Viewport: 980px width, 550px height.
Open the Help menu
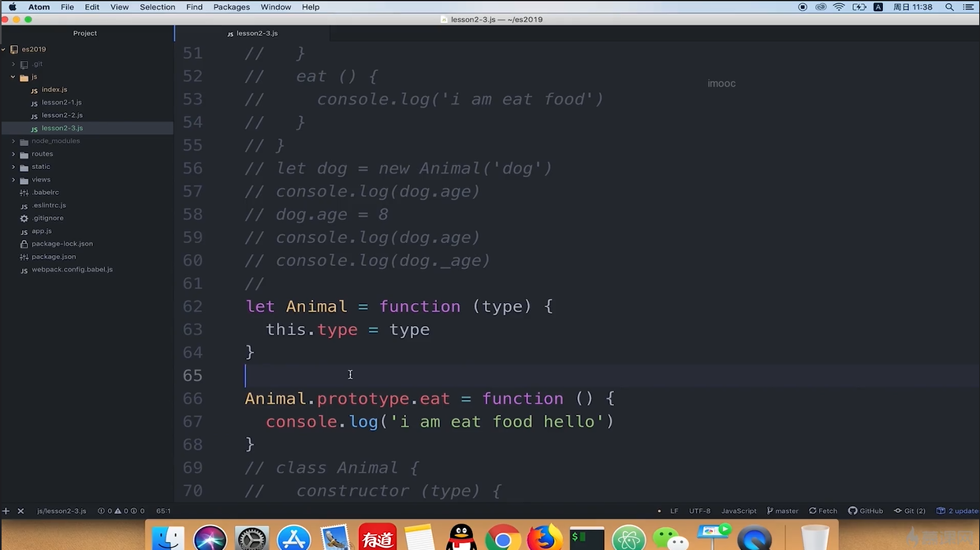tap(311, 7)
